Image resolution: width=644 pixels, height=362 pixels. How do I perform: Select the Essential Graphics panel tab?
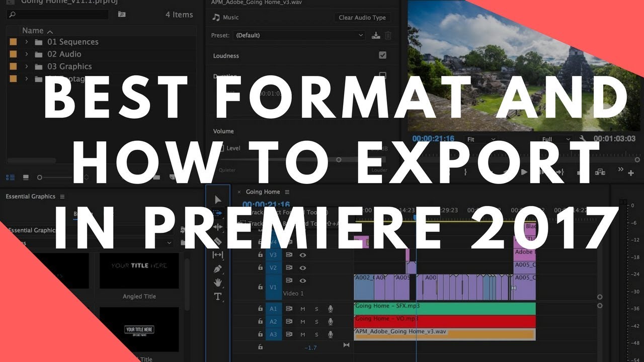click(x=30, y=196)
